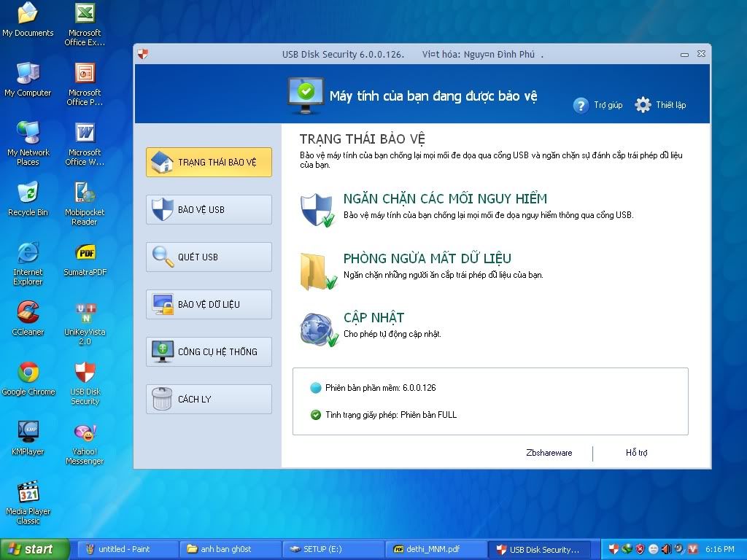This screenshot has width=747, height=560.
Task: Select the Media Player Classic desktop icon
Action: tap(28, 502)
